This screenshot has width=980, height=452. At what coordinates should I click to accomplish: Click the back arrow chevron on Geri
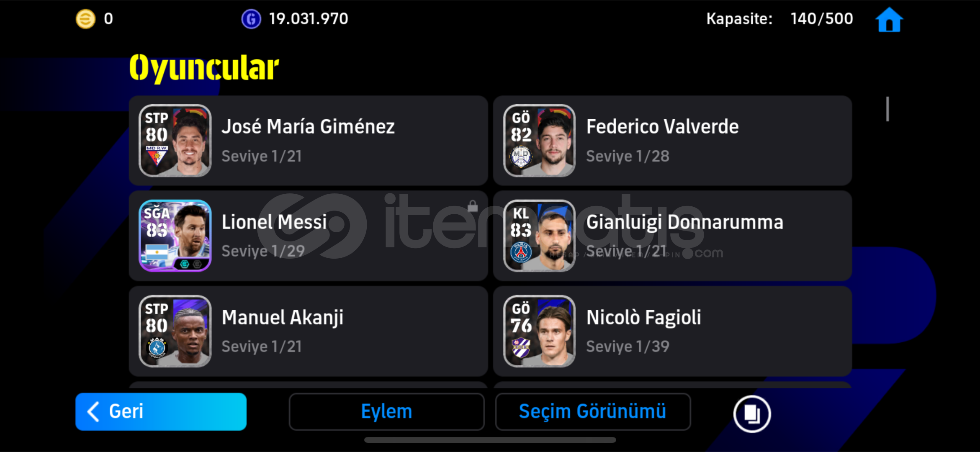tap(93, 411)
